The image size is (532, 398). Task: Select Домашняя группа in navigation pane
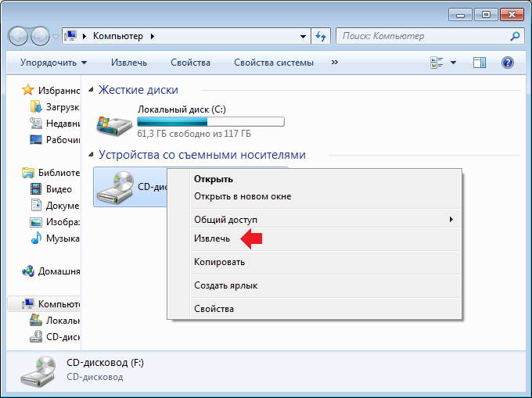tap(50, 271)
